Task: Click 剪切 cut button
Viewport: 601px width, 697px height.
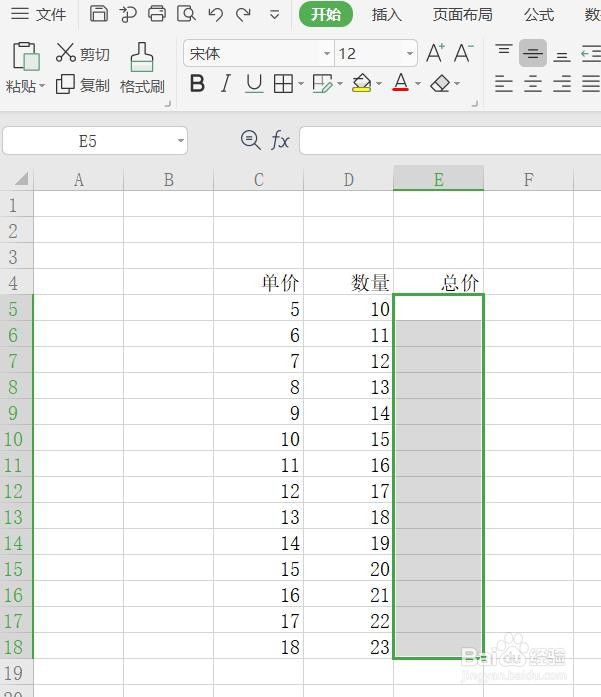Action: coord(83,53)
